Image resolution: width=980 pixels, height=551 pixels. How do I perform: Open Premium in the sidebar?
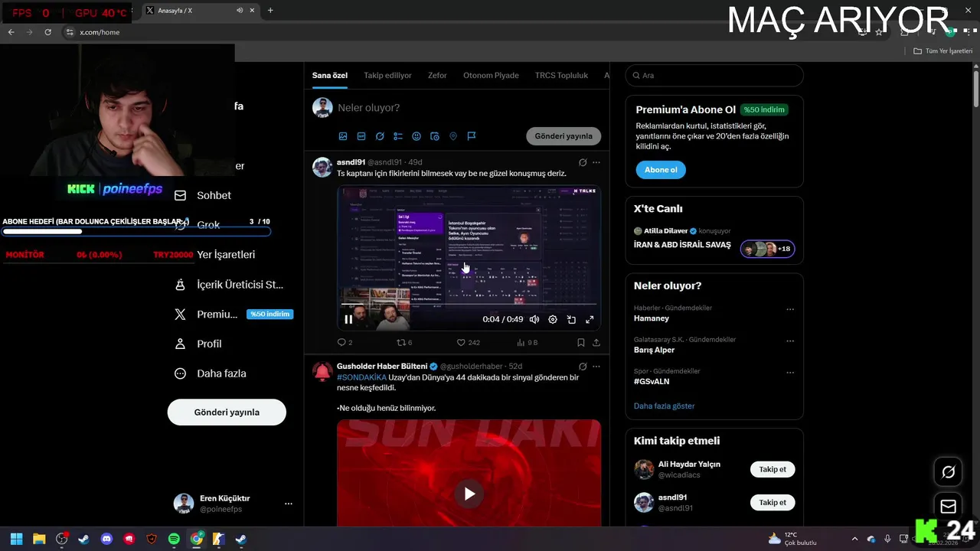(233, 314)
